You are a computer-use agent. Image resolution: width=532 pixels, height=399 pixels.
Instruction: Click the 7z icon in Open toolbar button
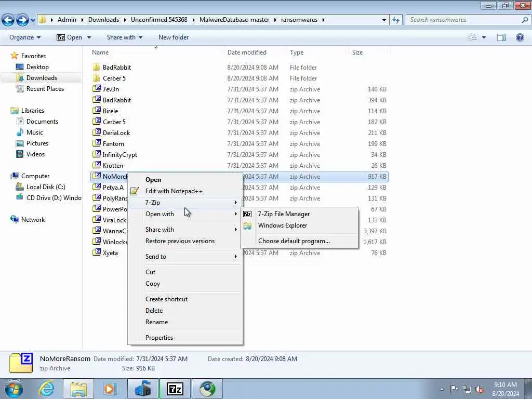pos(61,37)
